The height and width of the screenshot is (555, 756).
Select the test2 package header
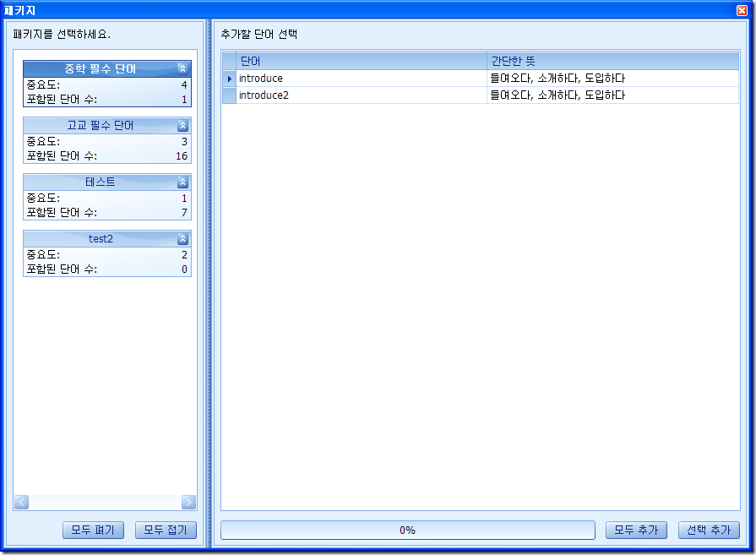click(107, 239)
